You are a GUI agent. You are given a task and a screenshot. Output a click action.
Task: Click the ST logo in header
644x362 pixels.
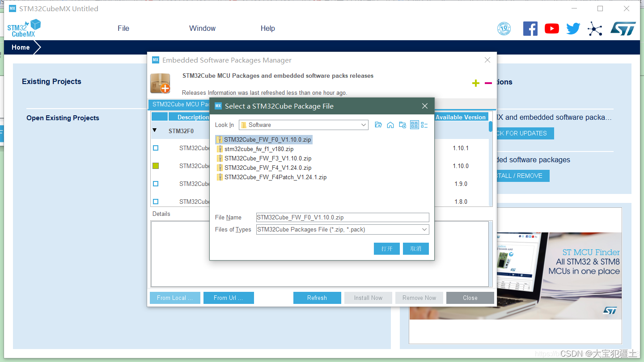(623, 29)
